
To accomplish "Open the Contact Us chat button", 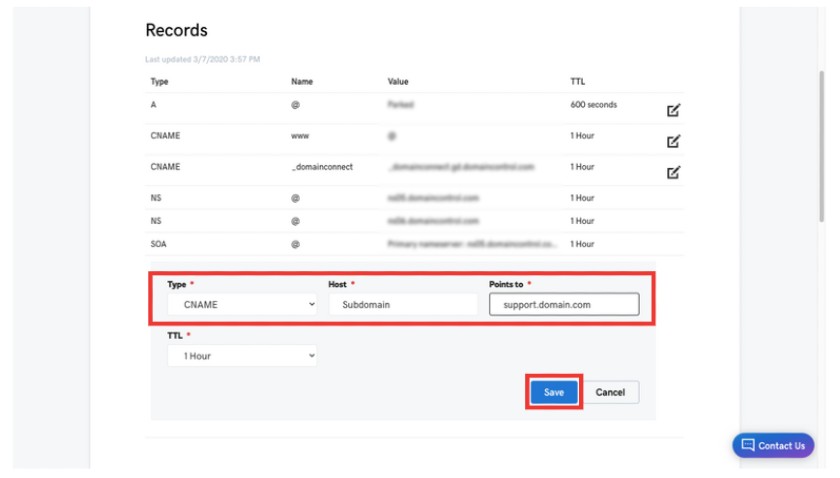I will pyautogui.click(x=773, y=445).
